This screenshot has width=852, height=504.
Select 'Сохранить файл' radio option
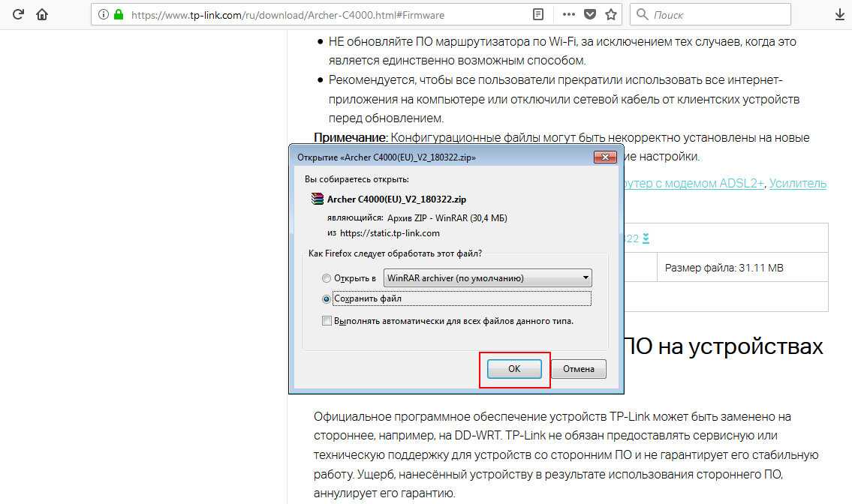326,298
